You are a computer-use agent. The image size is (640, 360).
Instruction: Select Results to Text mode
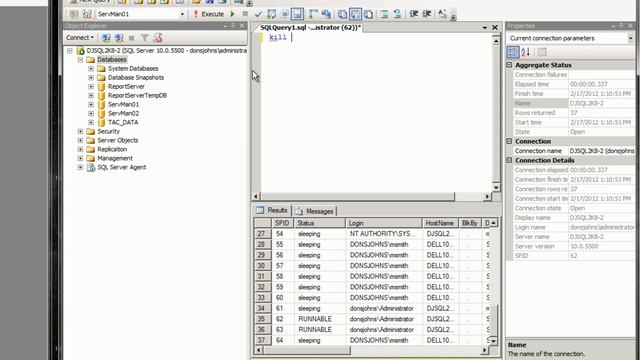click(342, 14)
